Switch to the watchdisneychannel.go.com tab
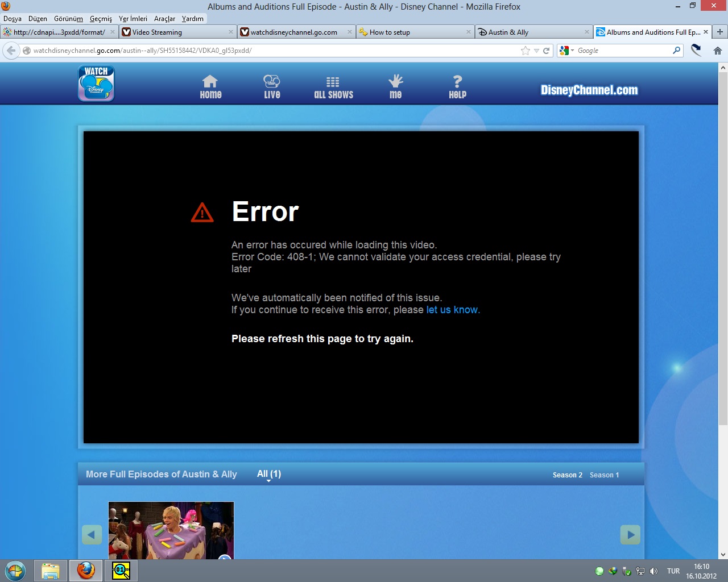Screen dimensions: 728x582 pyautogui.click(x=296, y=32)
